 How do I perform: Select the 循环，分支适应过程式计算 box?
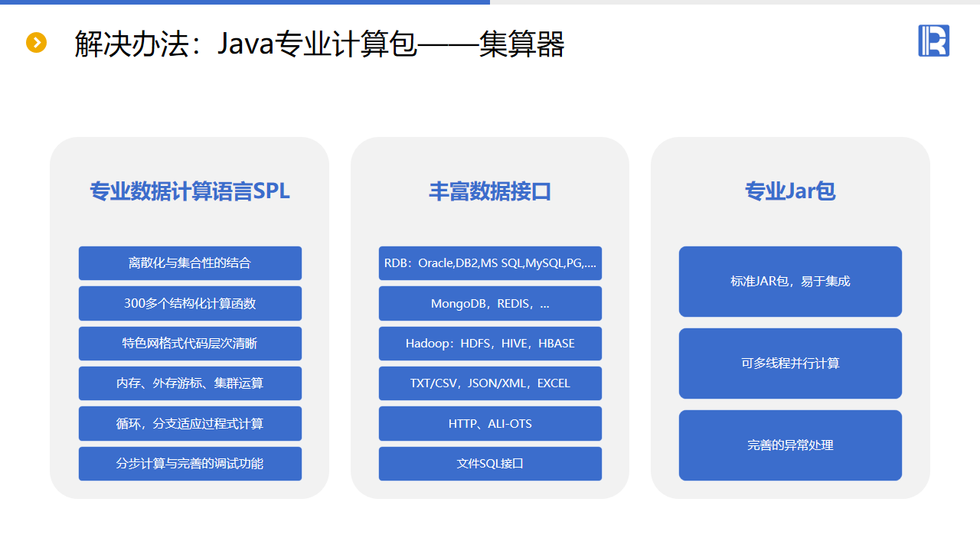(x=190, y=424)
